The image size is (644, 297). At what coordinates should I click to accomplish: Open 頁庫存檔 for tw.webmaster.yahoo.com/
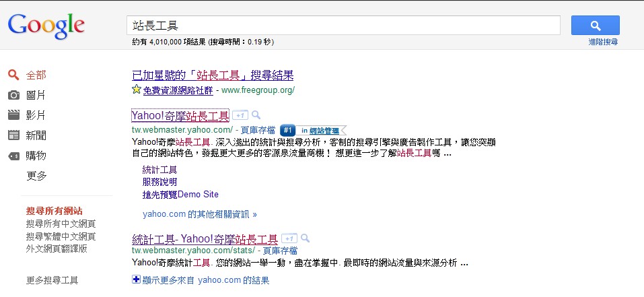258,130
